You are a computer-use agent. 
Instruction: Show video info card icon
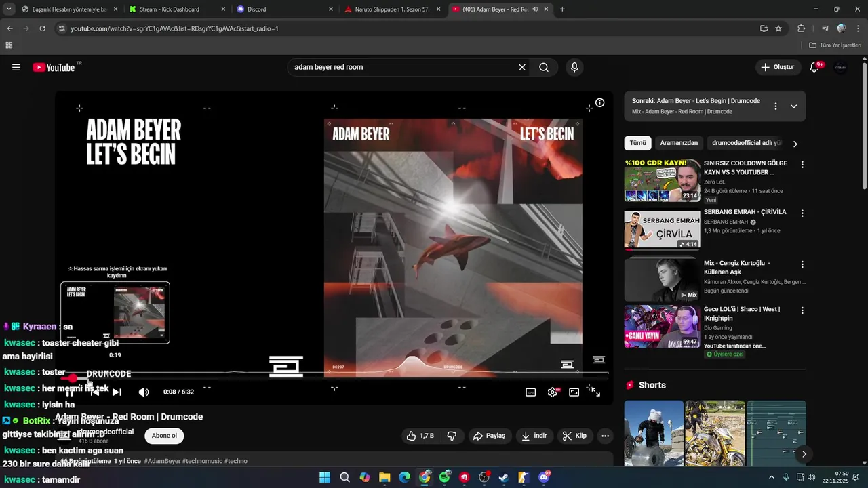tap(599, 103)
